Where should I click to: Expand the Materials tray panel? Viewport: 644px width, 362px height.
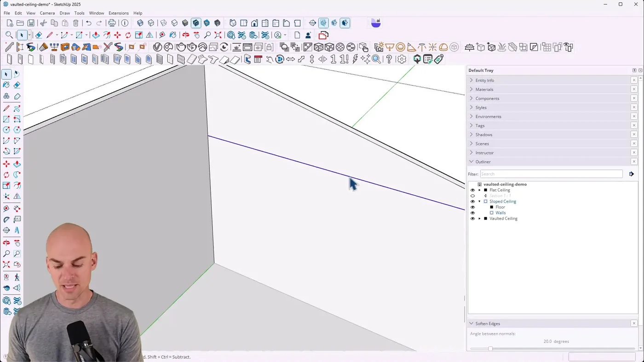[484, 90]
